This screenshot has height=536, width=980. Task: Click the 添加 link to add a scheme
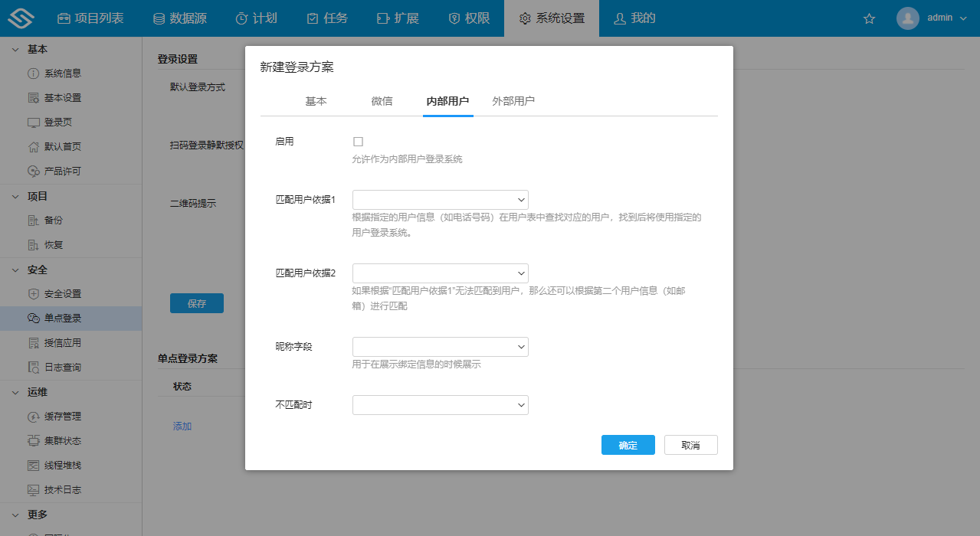tap(182, 426)
